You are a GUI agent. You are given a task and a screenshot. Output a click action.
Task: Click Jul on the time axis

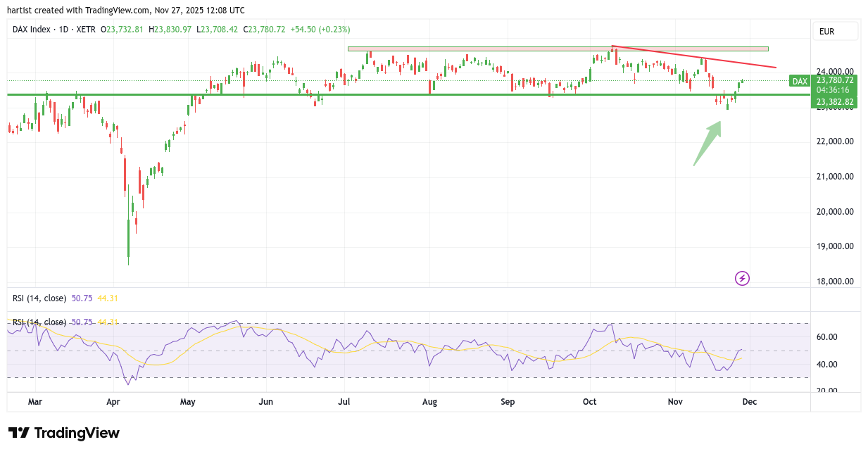(345, 402)
